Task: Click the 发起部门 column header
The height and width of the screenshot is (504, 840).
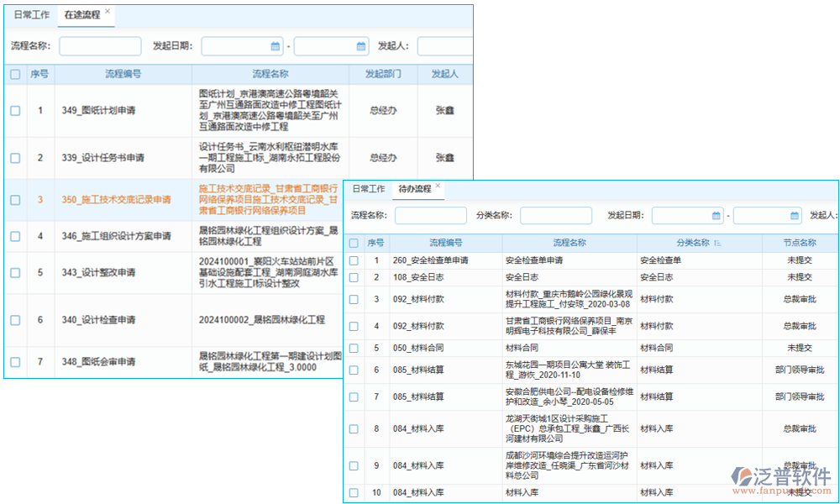Action: click(x=383, y=74)
